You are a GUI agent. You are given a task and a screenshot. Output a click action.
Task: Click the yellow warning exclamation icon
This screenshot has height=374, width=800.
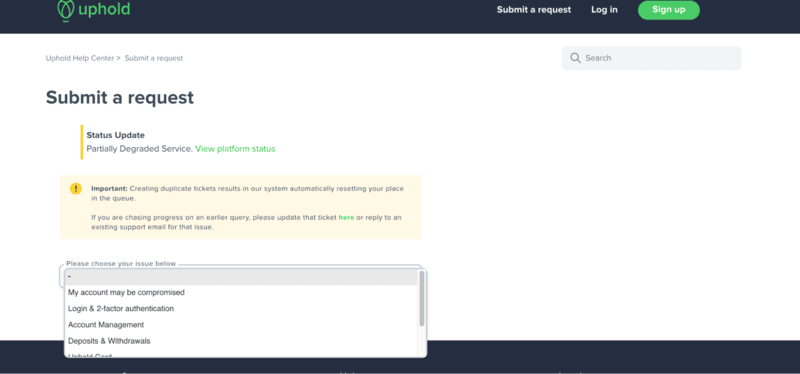pyautogui.click(x=76, y=189)
